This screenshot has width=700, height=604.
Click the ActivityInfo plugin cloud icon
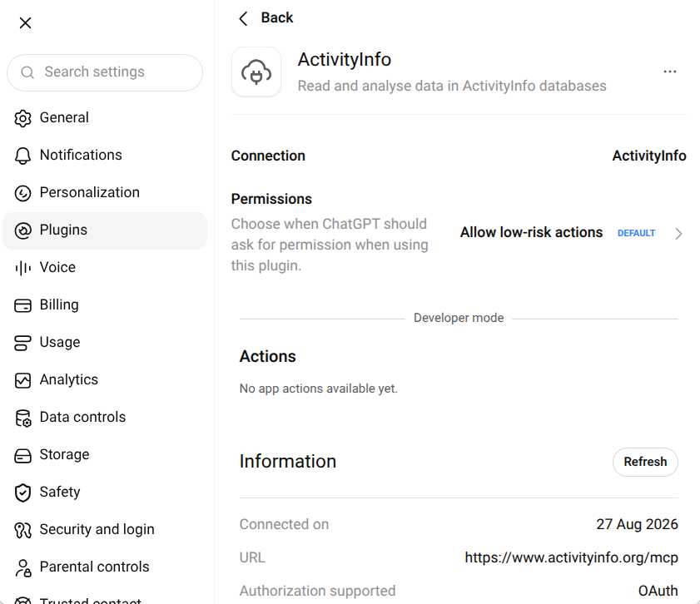tap(256, 72)
